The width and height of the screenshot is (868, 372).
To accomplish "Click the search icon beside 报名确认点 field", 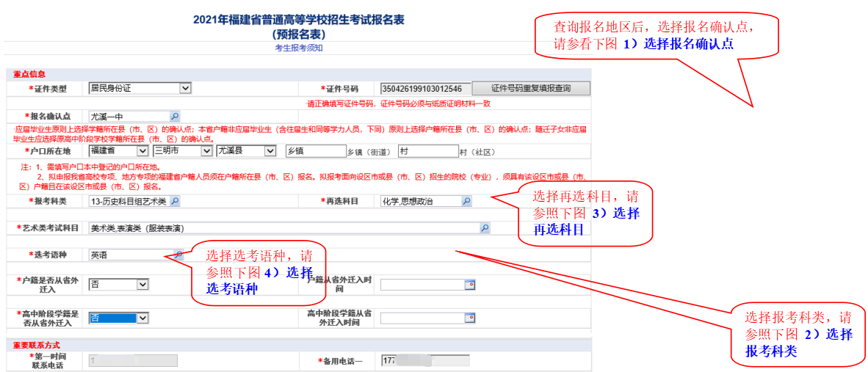I will pyautogui.click(x=174, y=116).
